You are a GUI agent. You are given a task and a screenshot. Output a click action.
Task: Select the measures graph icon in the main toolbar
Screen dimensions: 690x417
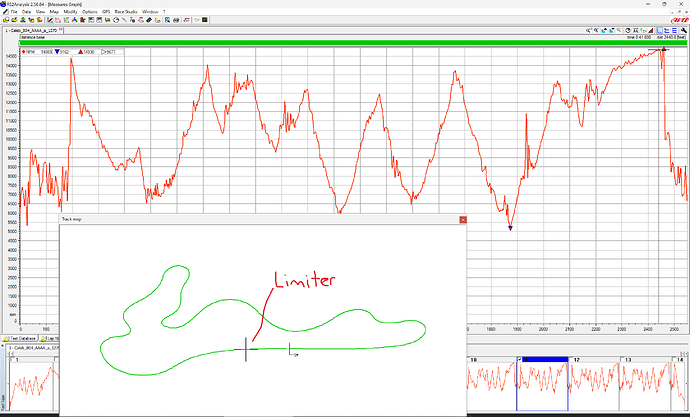(x=50, y=20)
